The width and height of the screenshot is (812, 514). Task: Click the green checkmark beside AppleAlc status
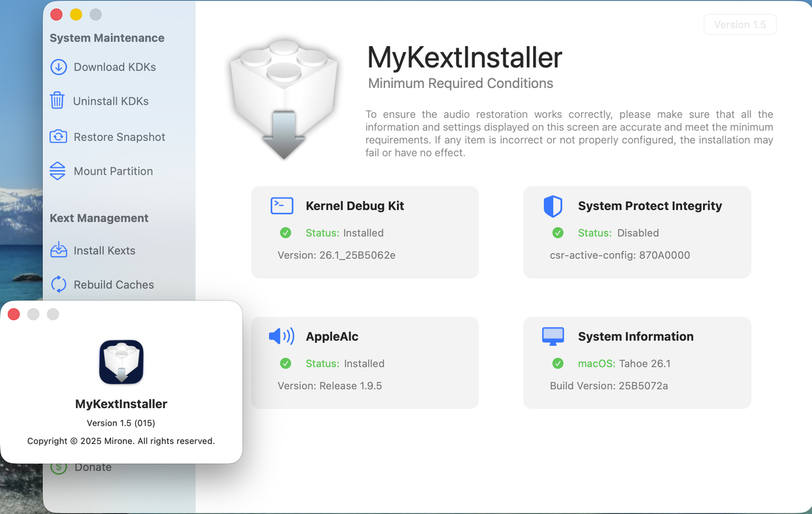click(x=286, y=364)
